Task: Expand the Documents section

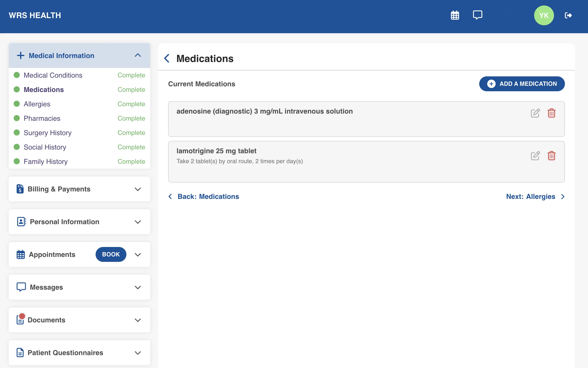Action: click(x=138, y=320)
